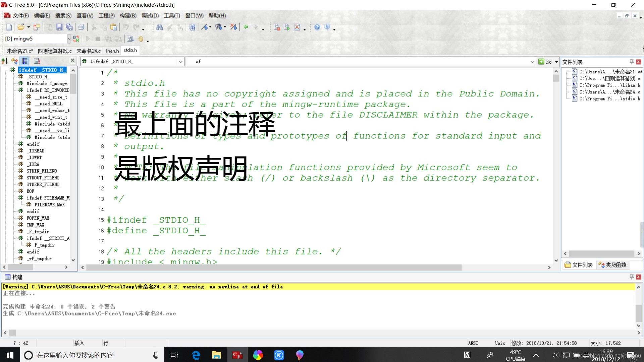Select the ifndef _STDIO_H_ tree node
644x362 pixels.
tap(42, 70)
